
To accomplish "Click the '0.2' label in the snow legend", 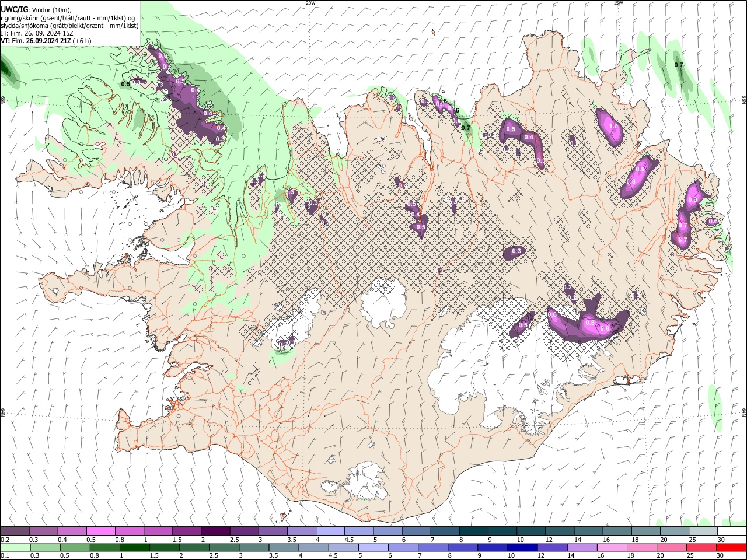I will click(x=5, y=540).
